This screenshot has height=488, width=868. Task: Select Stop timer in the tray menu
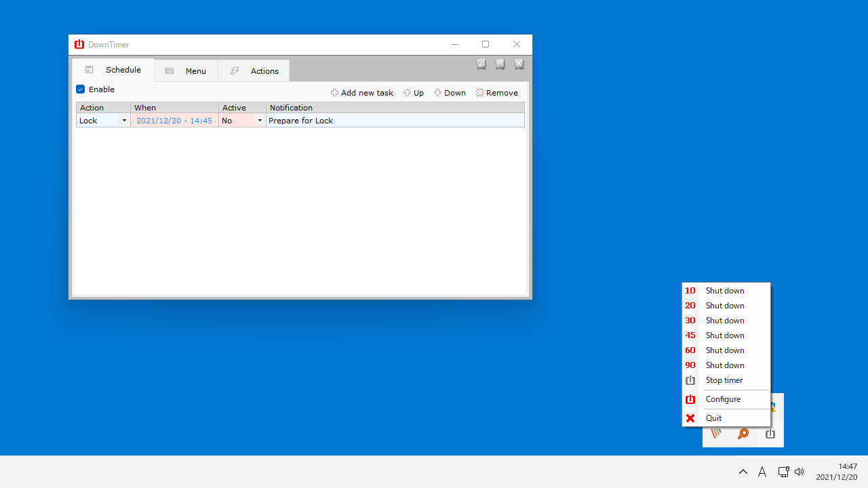[726, 380]
